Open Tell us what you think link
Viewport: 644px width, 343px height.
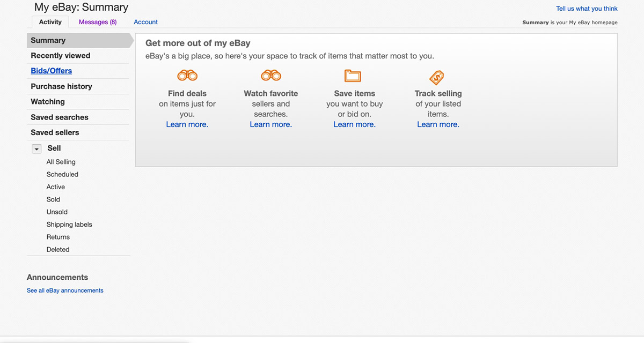(x=587, y=9)
